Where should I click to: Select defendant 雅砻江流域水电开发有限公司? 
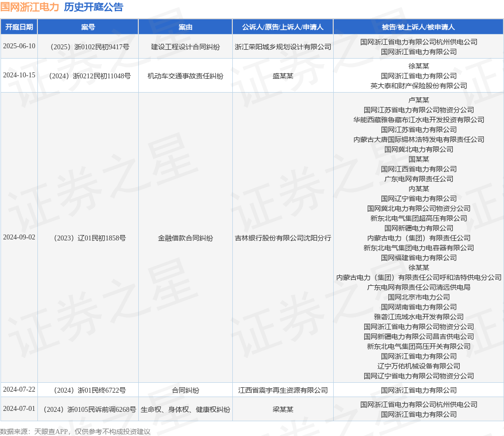click(x=418, y=317)
